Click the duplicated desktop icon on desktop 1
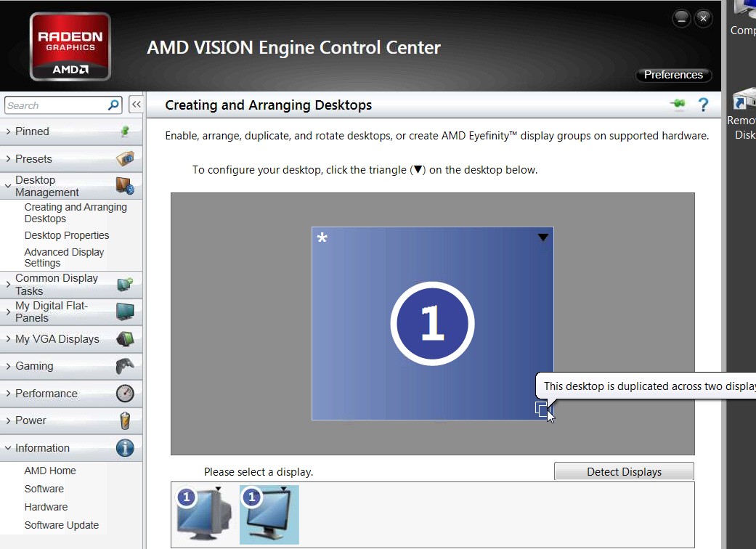This screenshot has width=756, height=549. point(542,410)
